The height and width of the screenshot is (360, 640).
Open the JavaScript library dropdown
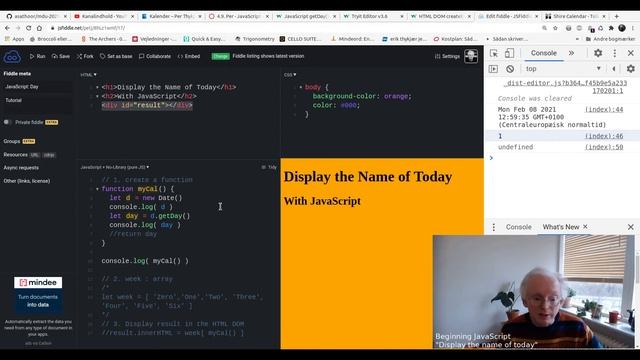(x=115, y=167)
